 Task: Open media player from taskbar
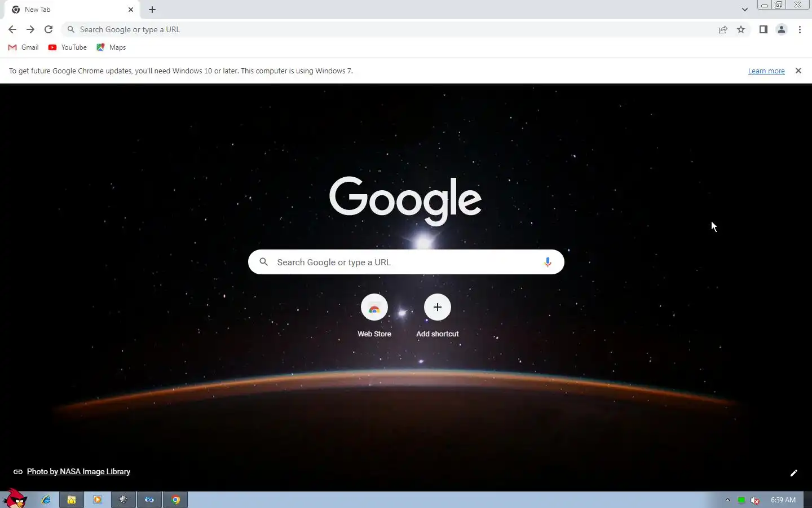click(x=98, y=500)
